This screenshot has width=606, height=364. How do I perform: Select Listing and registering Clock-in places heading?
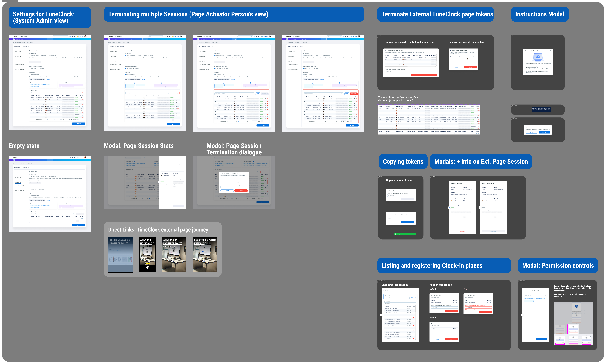point(444,265)
